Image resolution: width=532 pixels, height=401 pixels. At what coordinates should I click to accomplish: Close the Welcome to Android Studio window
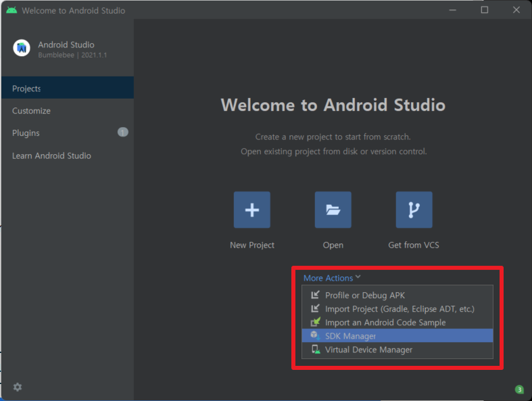tap(516, 10)
